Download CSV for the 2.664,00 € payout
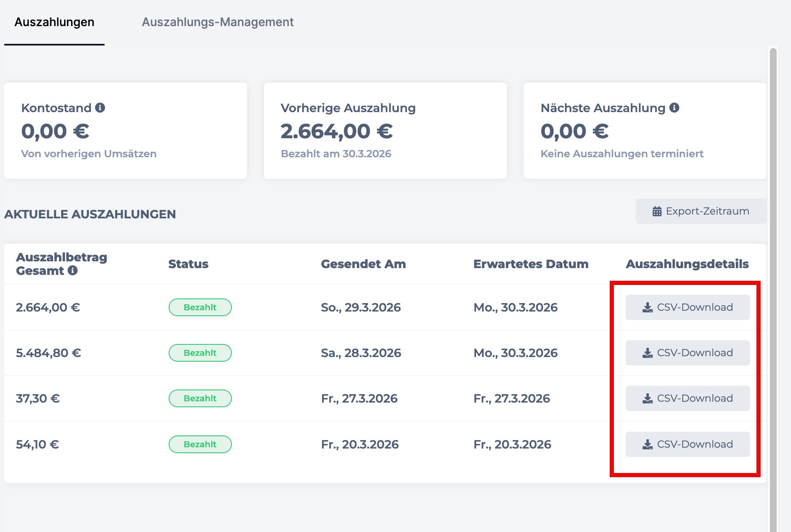The height and width of the screenshot is (532, 791). click(688, 307)
